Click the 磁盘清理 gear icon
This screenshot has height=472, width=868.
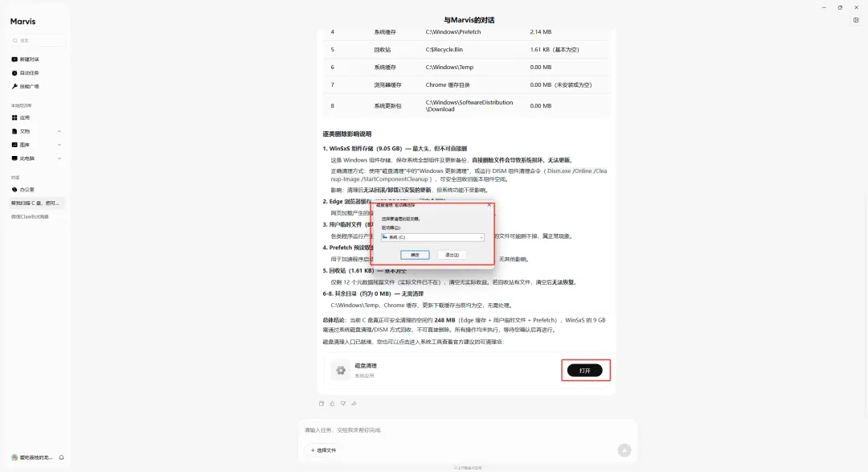[341, 370]
